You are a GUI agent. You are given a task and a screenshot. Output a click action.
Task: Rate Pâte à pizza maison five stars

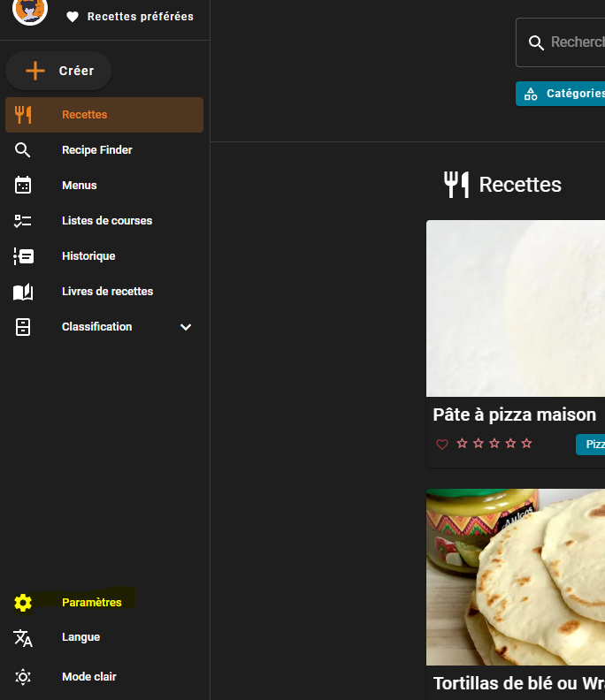tap(527, 444)
